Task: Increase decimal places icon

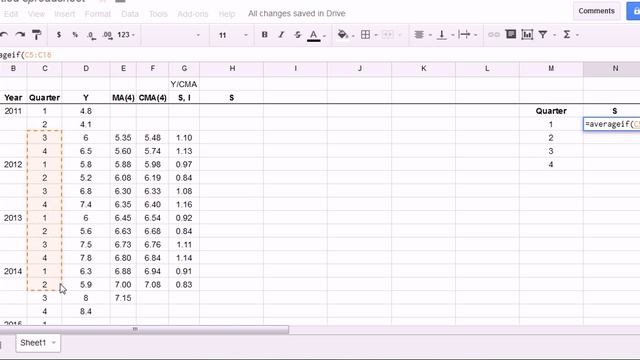Action: [x=107, y=36]
